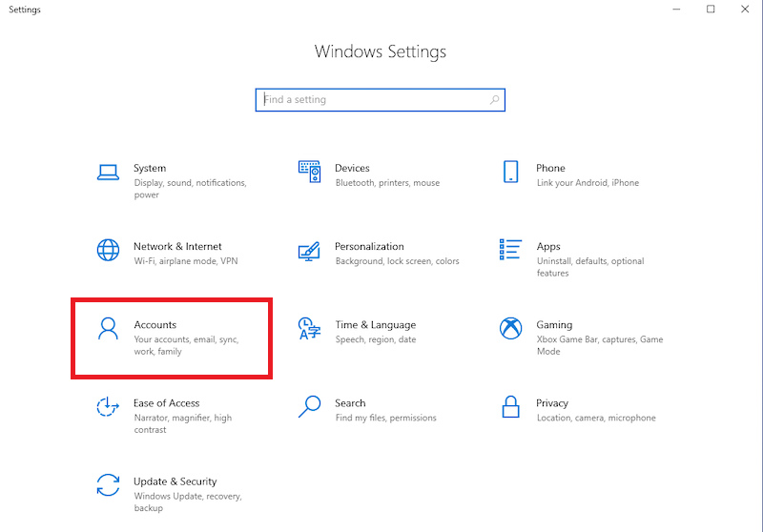
Task: Click the Accounts person icon
Action: tap(108, 329)
